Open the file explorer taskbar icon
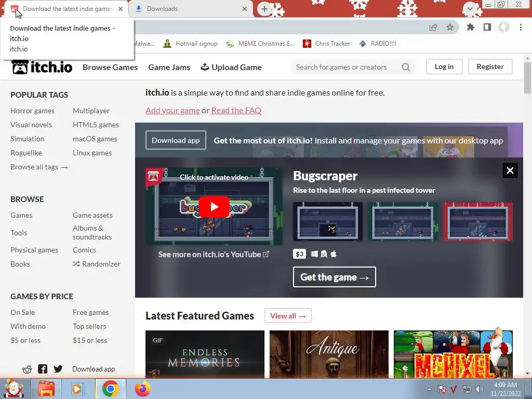 (46, 389)
